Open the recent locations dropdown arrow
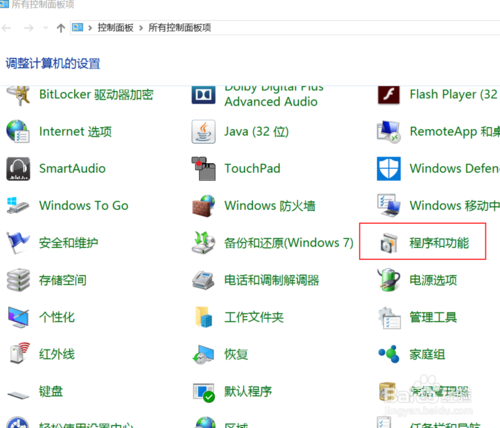 tap(46, 28)
